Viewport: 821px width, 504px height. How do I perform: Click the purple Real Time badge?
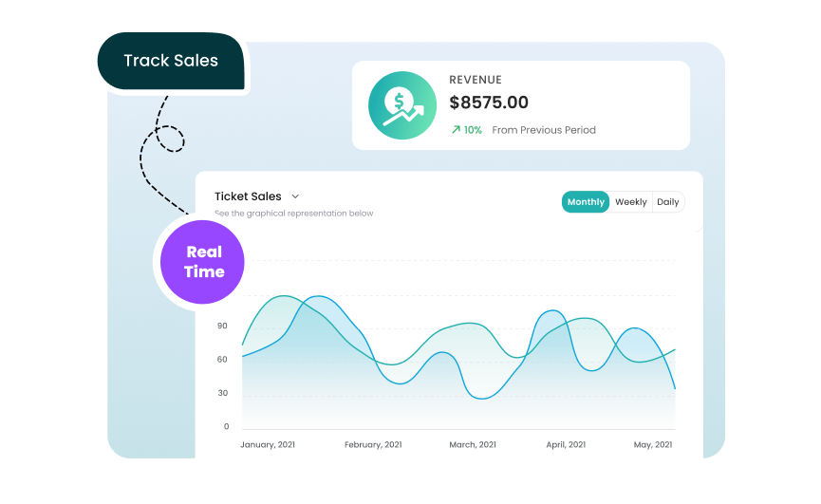click(x=202, y=262)
